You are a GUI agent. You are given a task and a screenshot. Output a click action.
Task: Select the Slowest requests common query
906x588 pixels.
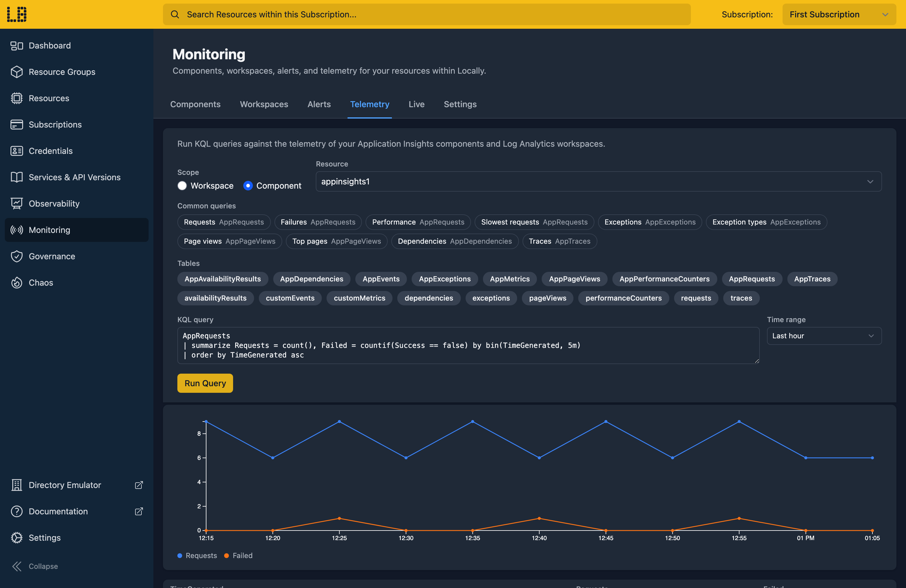pos(534,222)
